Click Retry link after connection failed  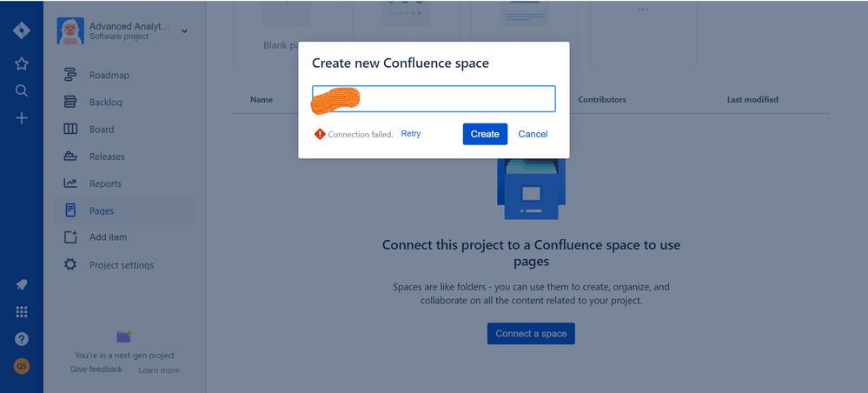pos(411,134)
